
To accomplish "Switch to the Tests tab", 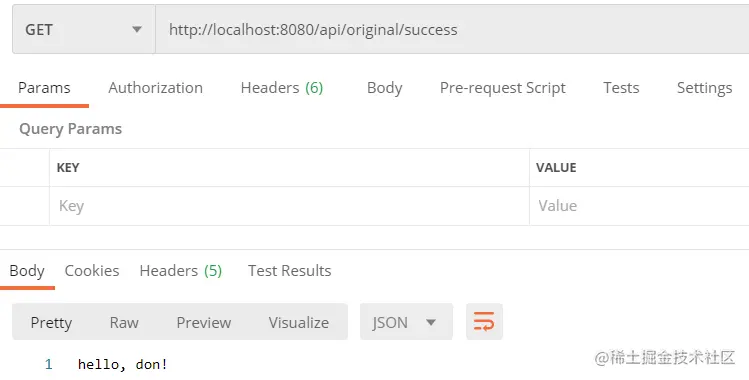I will coord(621,88).
